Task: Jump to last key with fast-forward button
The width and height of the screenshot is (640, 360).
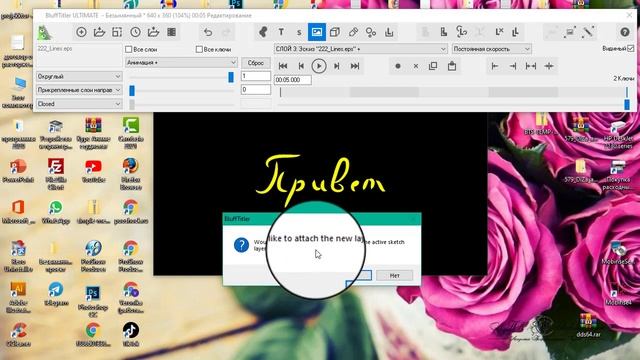Action: pos(355,66)
